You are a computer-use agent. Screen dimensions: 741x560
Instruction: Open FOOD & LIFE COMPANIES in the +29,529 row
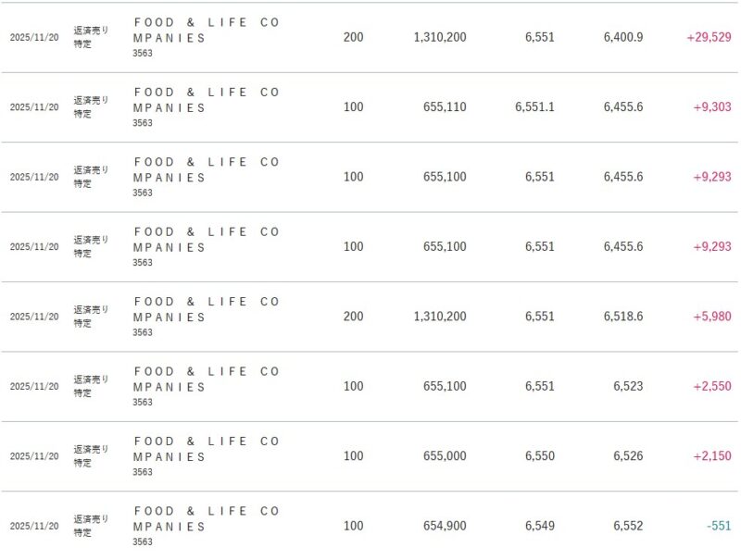tap(206, 30)
